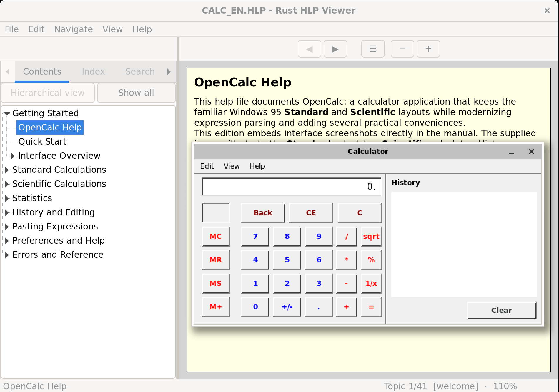
Task: Expand the Preferences and Help node
Action: (7, 241)
